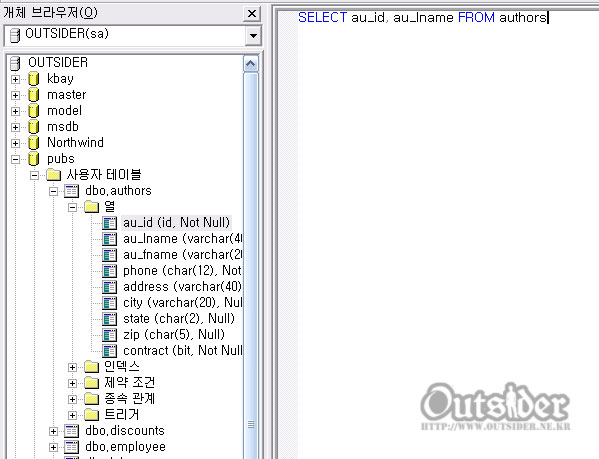Click the tree scrollbar up arrow
Screen dimensions: 599x459
pyautogui.click(x=251, y=64)
